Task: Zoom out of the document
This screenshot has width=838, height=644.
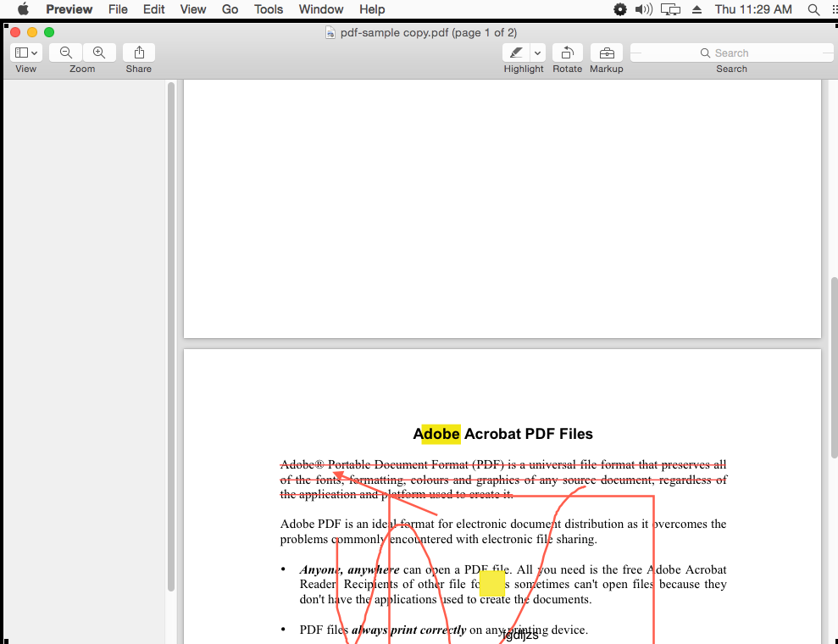Action: (66, 53)
